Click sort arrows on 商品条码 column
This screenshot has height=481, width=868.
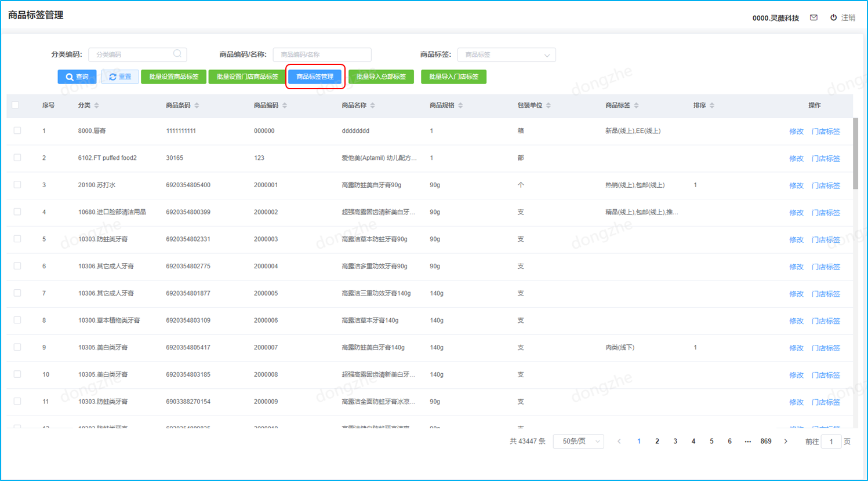click(197, 105)
